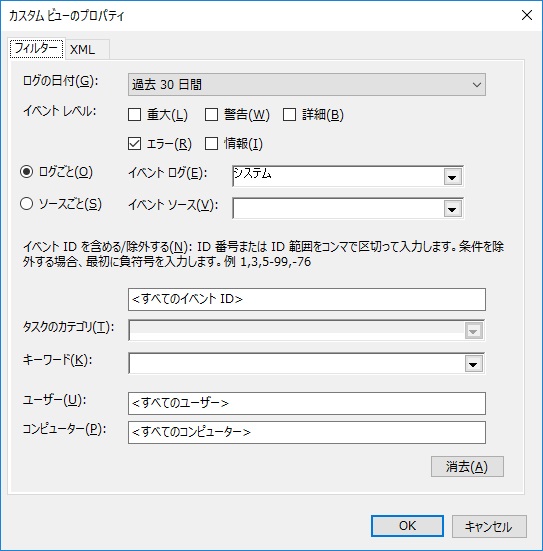Image resolution: width=543 pixels, height=551 pixels.
Task: Uncheck the エラー(R) checkbox
Action: 134,144
